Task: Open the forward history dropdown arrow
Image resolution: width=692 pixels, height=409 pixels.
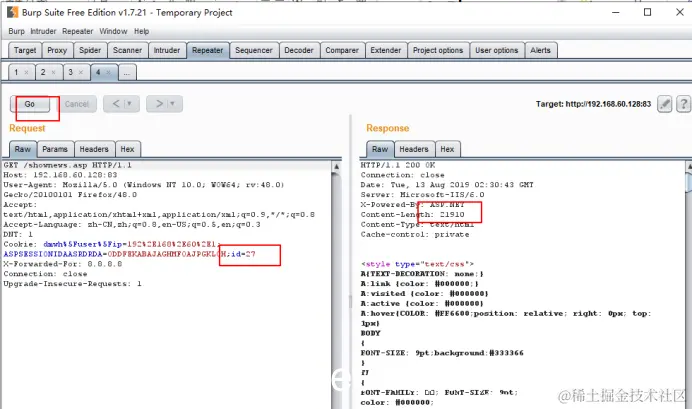Action: (x=173, y=104)
